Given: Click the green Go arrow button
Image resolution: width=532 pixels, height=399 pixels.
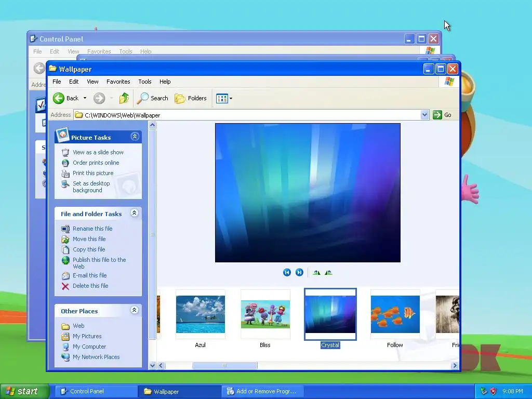Looking at the screenshot, I should [437, 115].
